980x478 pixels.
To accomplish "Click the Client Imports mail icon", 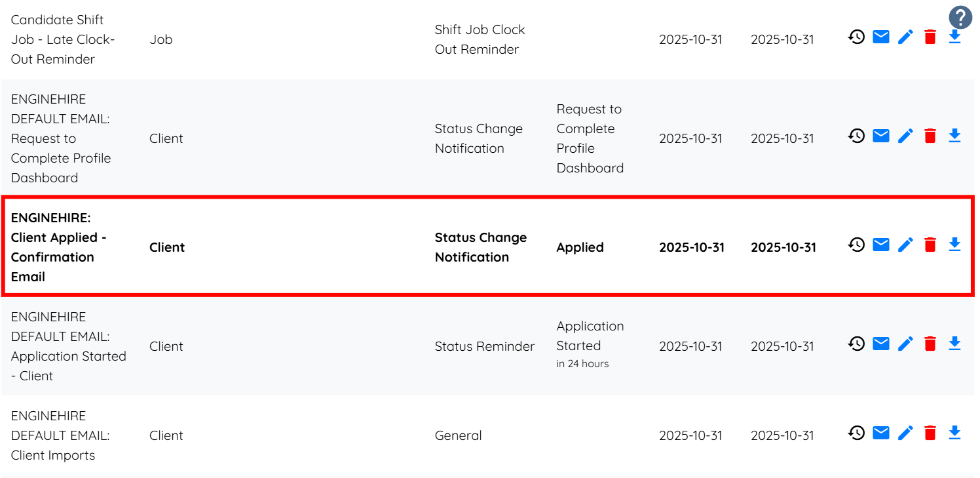I will coord(881,433).
